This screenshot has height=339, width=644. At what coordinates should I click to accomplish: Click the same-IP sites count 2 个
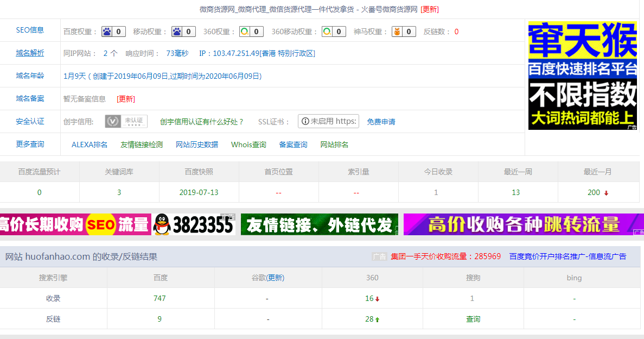[x=111, y=53]
